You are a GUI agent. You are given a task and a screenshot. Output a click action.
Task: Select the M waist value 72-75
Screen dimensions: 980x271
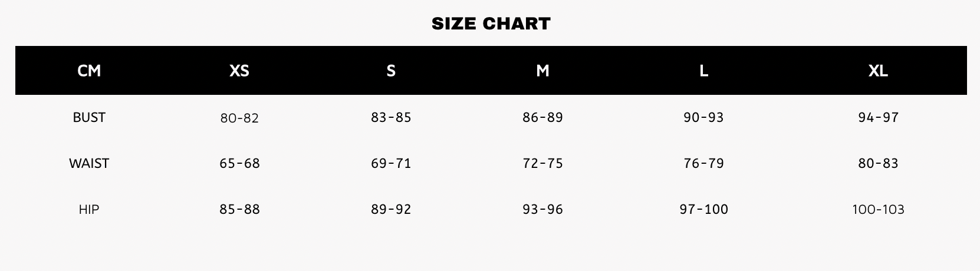pos(542,163)
